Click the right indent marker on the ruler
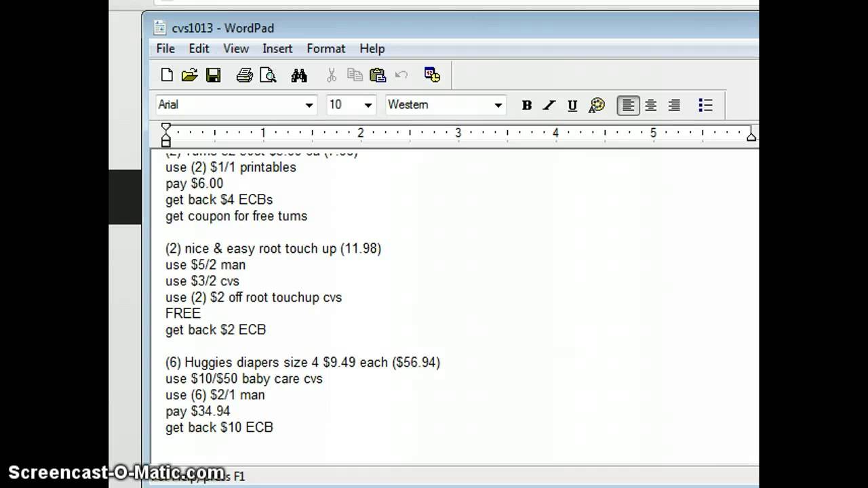This screenshot has width=868, height=488. click(x=751, y=136)
